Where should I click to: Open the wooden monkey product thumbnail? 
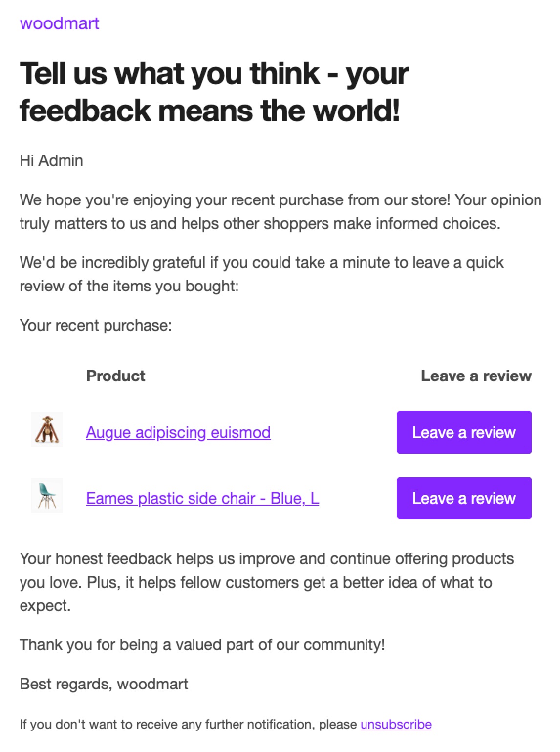click(47, 429)
